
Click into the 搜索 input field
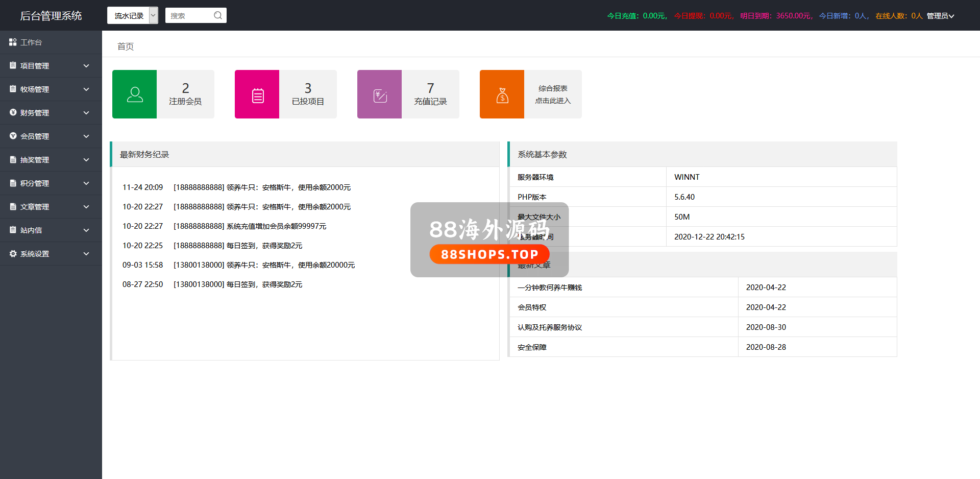(x=189, y=16)
